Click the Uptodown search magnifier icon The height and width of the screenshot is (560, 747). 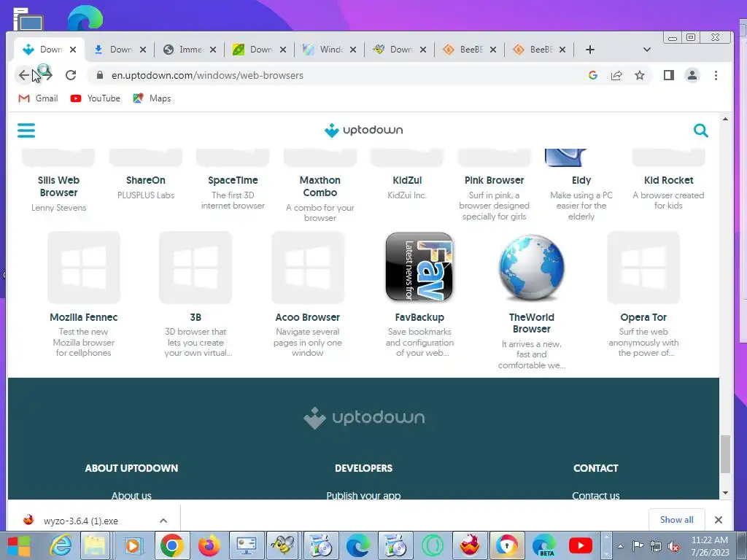click(700, 130)
